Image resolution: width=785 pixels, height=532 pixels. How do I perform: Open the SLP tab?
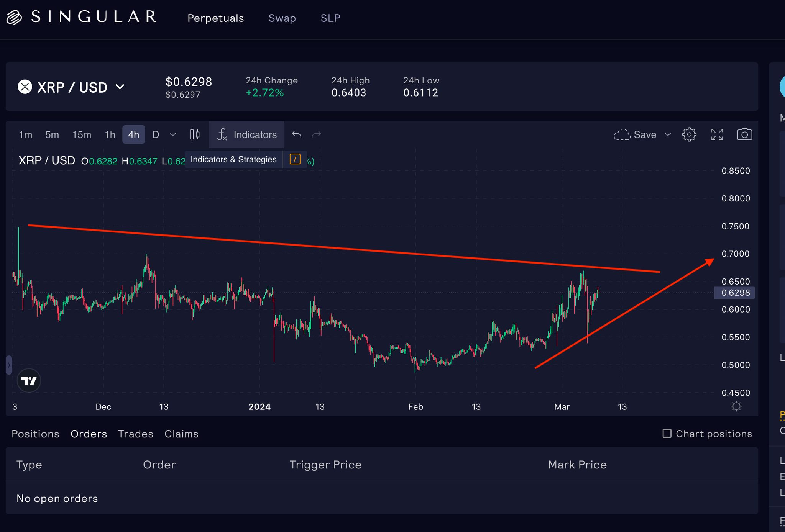(x=330, y=18)
